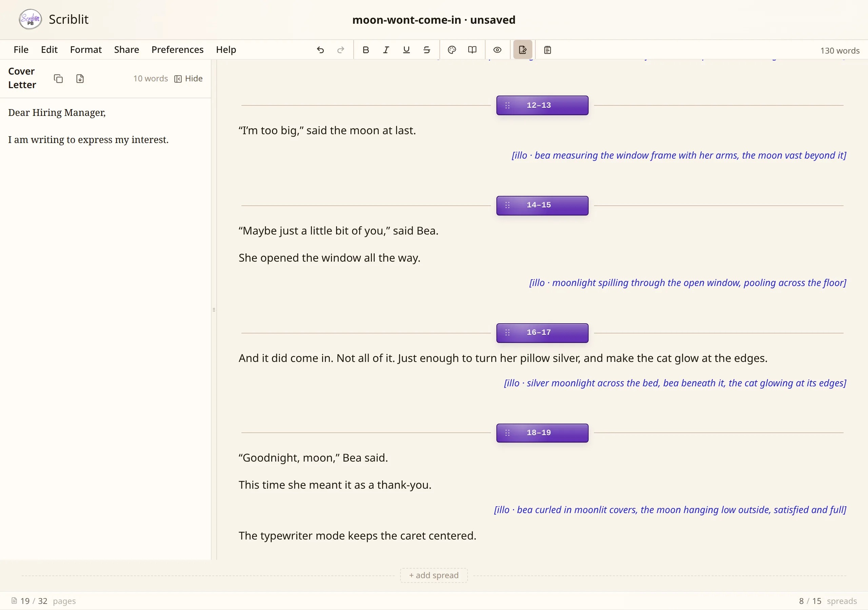Screen dimensions: 868x610
Task: Open the Share menu
Action: [x=127, y=49]
